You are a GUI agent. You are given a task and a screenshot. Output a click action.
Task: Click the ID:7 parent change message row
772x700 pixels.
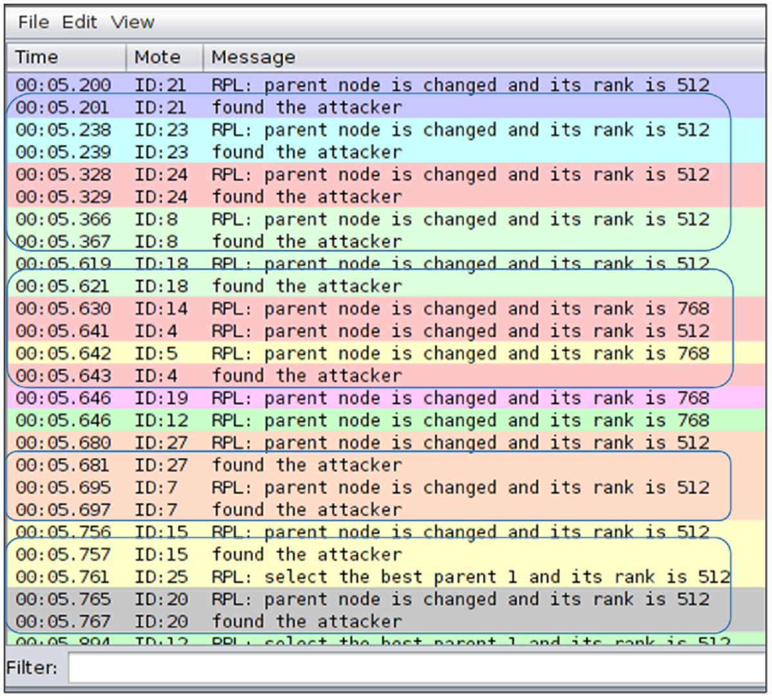[386, 487]
